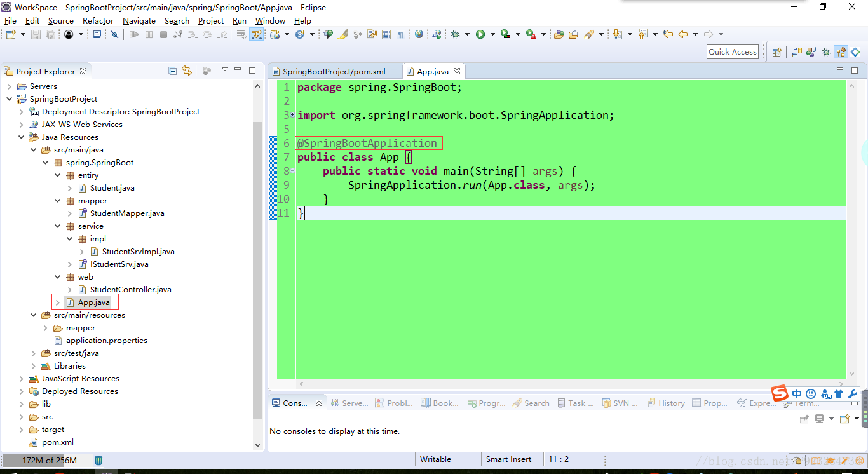The width and height of the screenshot is (868, 474).
Task: Select StudentMapper.java in the tree
Action: pyautogui.click(x=127, y=213)
